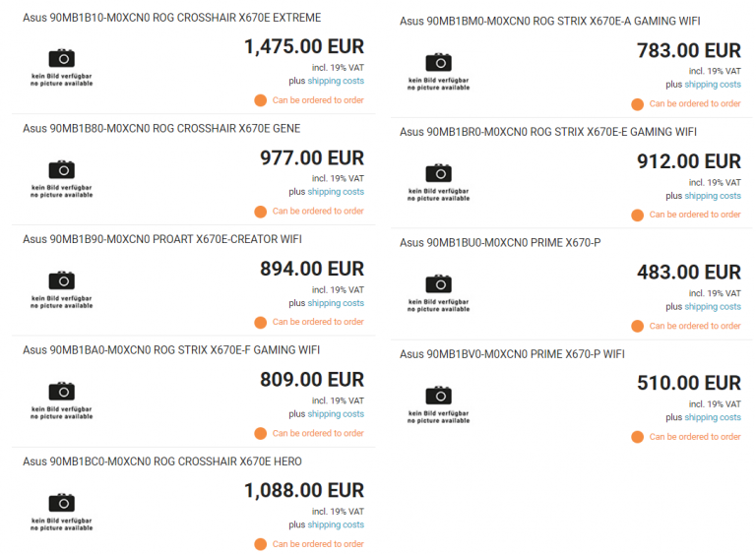
Task: Click camera placeholder for ROG STRIX X670E-A
Action: pos(439,63)
